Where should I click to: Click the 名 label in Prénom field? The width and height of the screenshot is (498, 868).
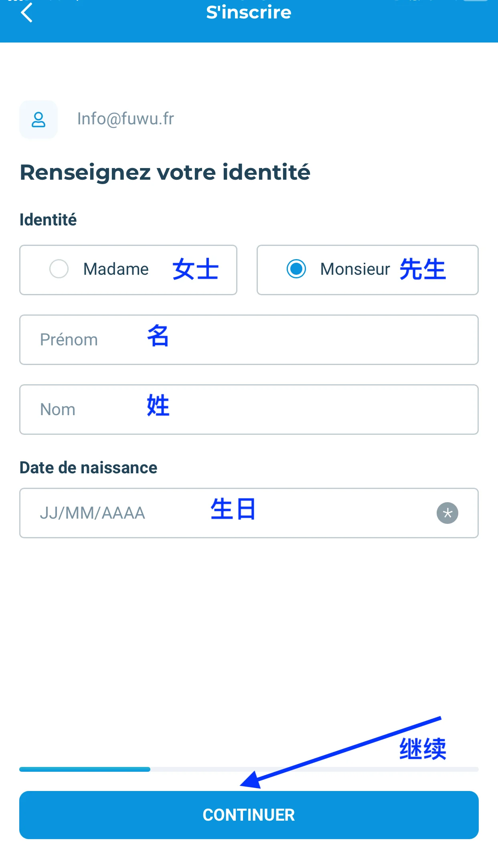pos(158,336)
